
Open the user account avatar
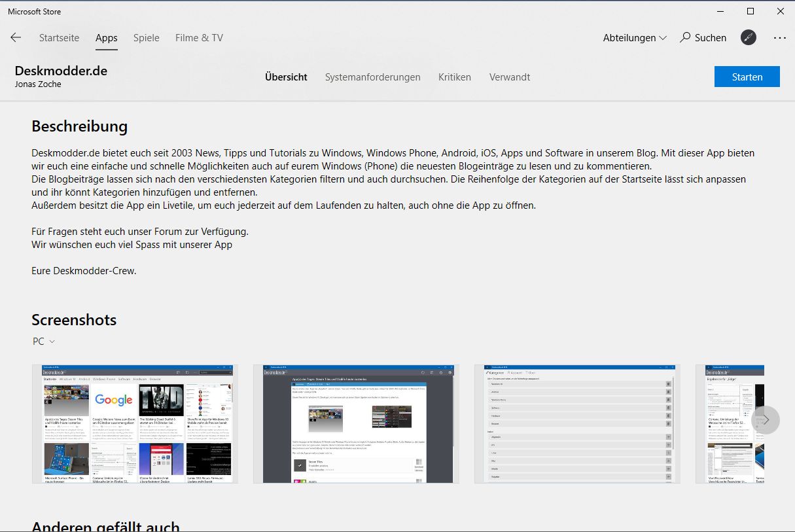pyautogui.click(x=749, y=38)
